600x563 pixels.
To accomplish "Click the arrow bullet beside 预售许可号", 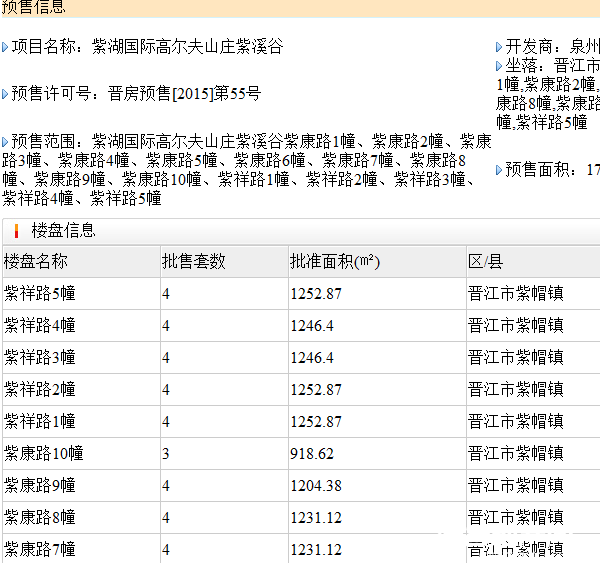I will 5,94.
